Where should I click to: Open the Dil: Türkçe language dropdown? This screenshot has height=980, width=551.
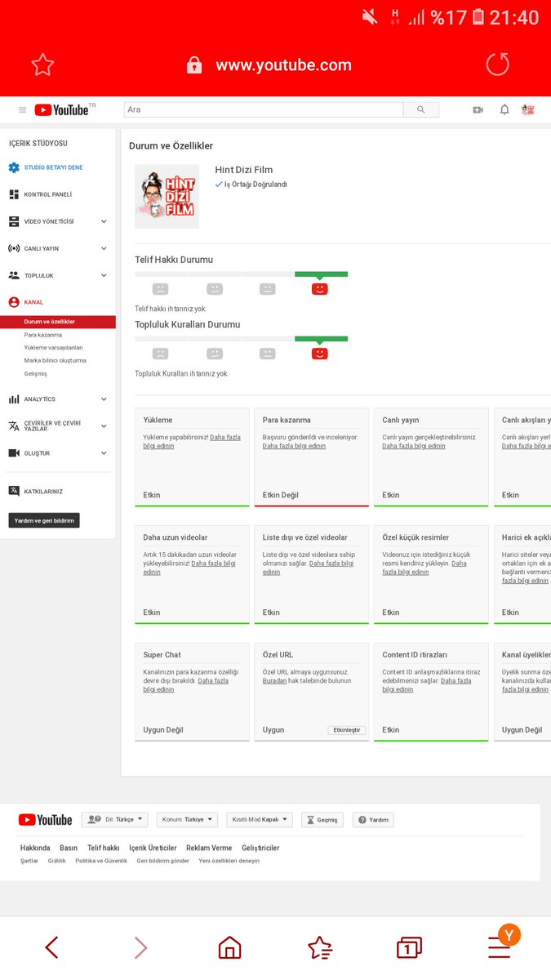point(114,819)
